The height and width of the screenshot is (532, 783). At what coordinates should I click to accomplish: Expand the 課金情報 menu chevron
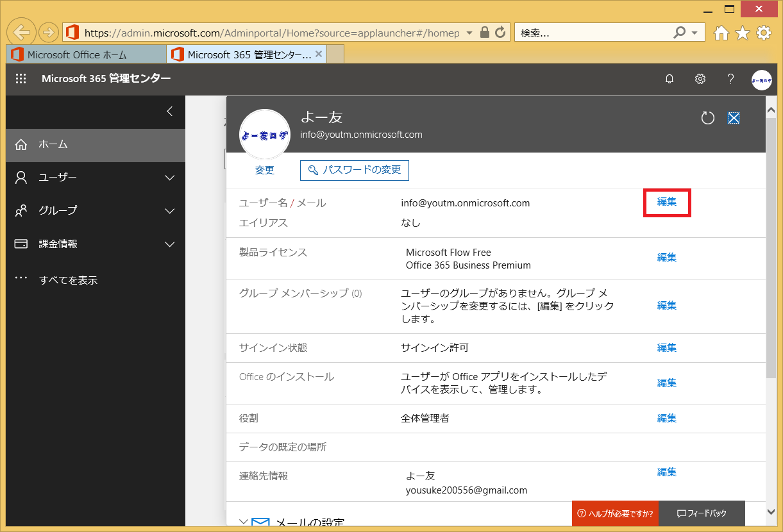[170, 244]
